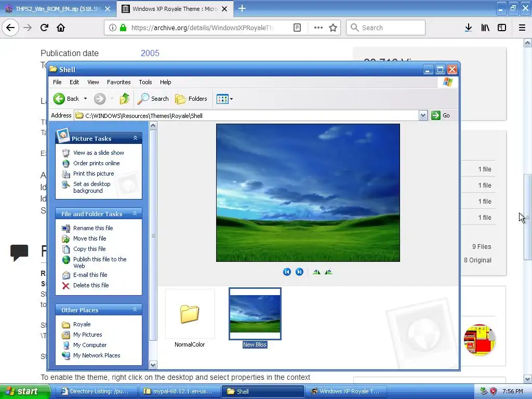Close the Windows XP Royale Theme tab
This screenshot has width=532, height=399.
(x=224, y=9)
